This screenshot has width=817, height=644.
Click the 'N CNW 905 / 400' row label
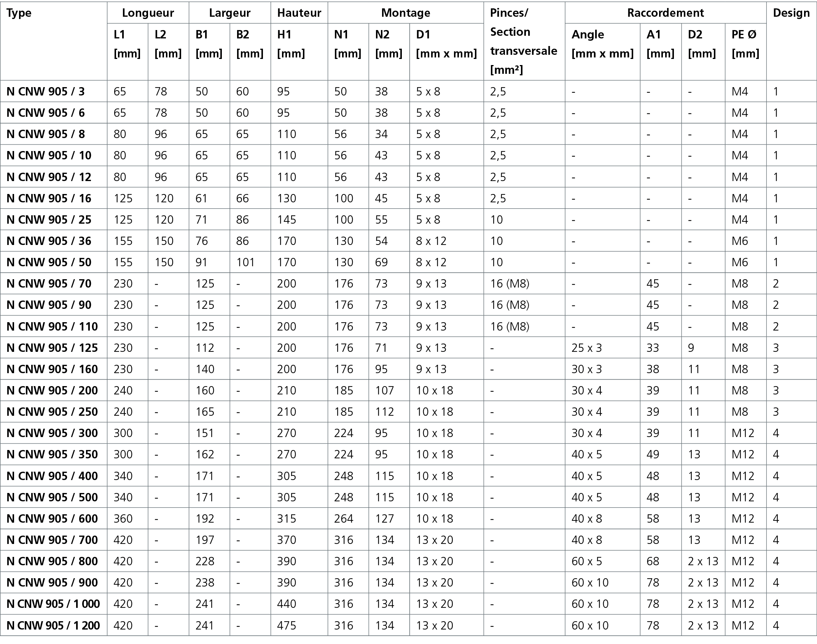(x=52, y=476)
